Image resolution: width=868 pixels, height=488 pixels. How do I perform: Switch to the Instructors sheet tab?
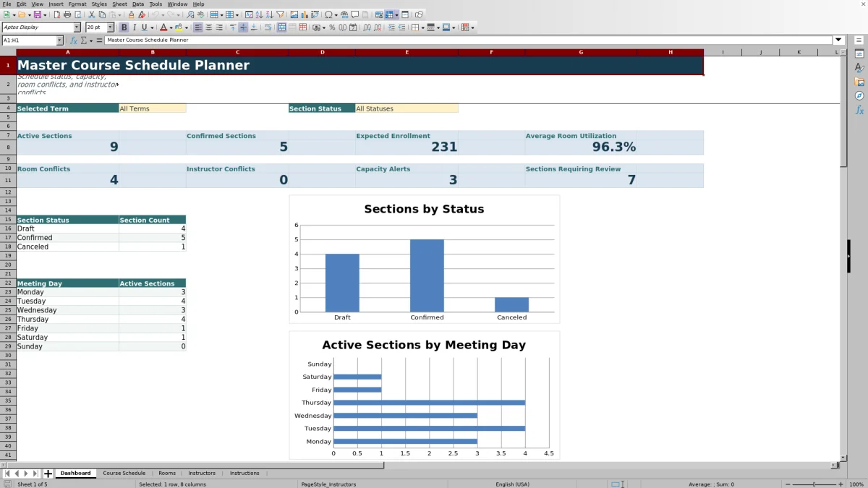point(202,474)
